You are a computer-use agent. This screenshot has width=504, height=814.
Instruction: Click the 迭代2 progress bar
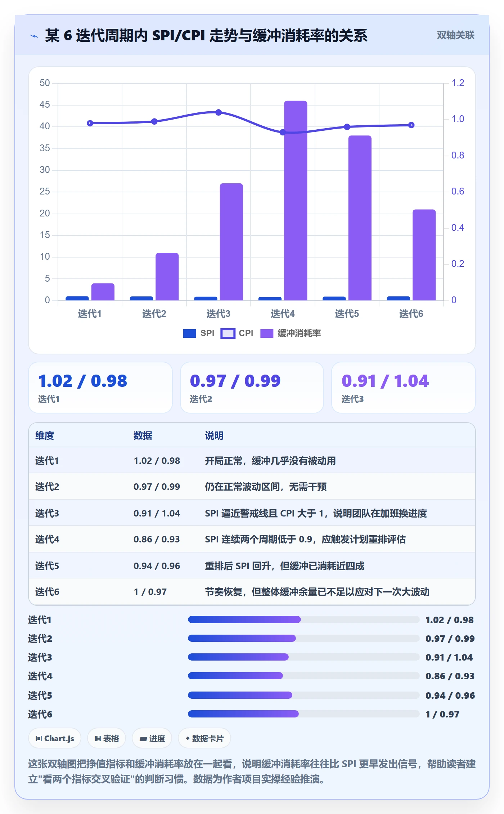click(303, 638)
